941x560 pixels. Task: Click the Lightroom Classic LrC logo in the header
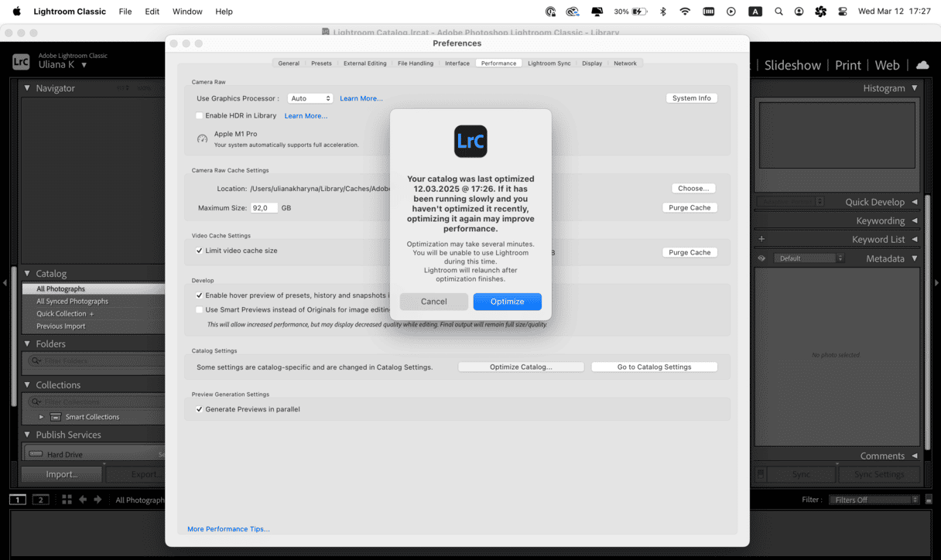(21, 62)
